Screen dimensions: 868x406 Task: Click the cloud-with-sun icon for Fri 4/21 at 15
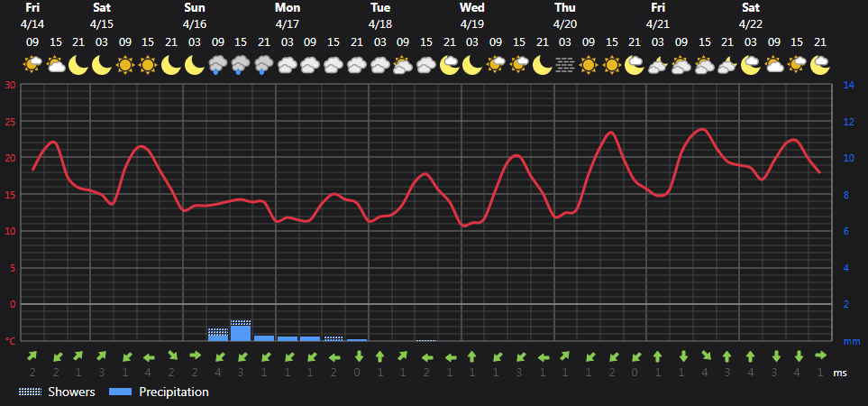point(704,64)
